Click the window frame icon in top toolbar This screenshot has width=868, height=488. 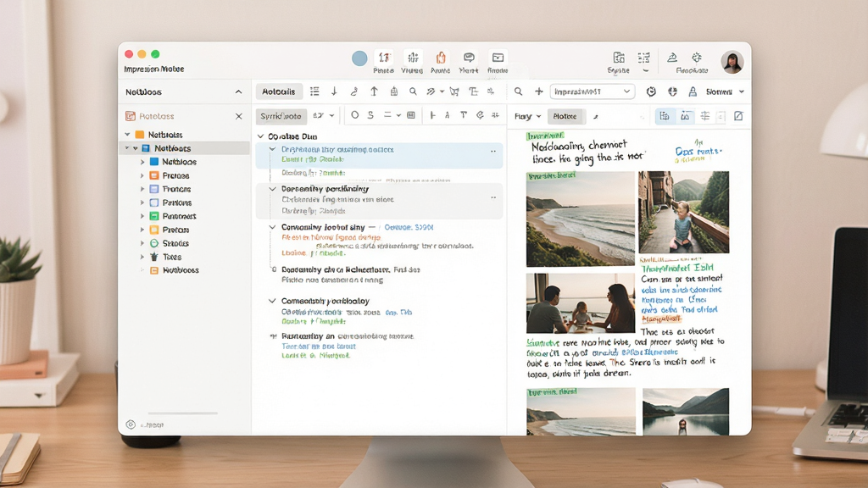[498, 58]
